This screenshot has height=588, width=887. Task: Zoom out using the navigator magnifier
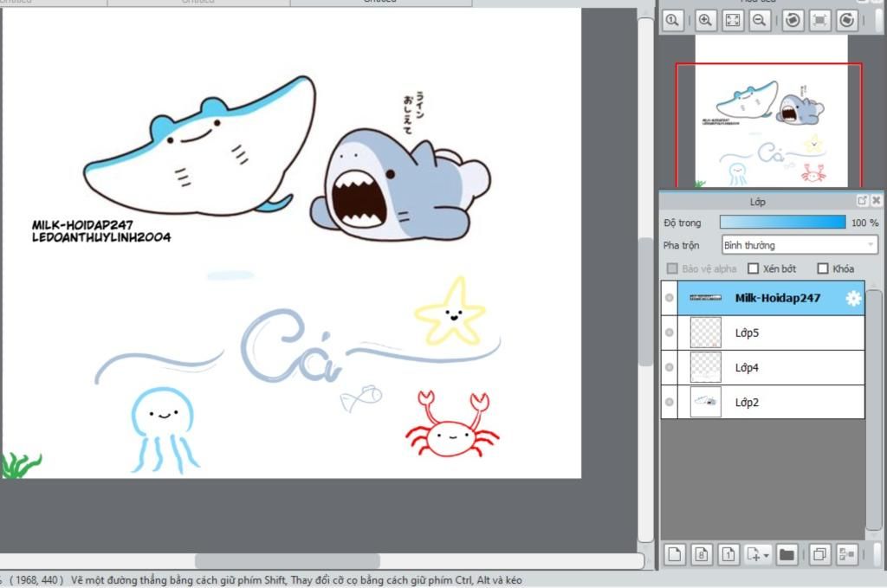tap(760, 21)
